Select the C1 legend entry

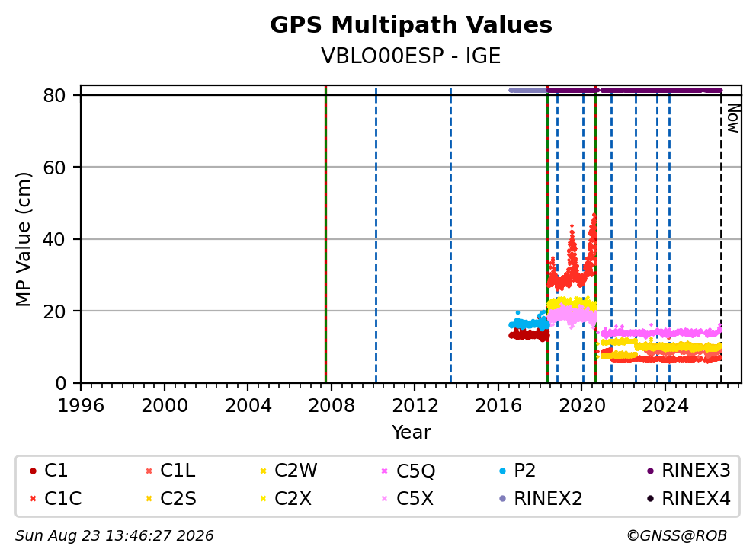pyautogui.click(x=48, y=471)
